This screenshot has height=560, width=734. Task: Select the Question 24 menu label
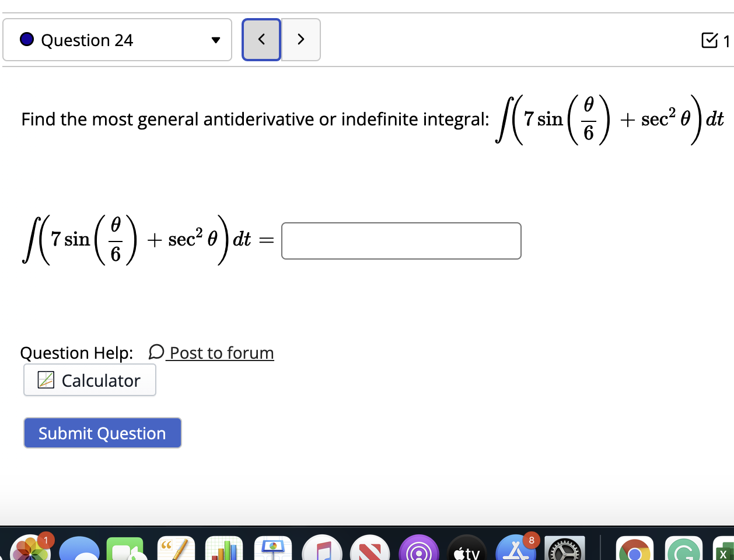tap(86, 40)
